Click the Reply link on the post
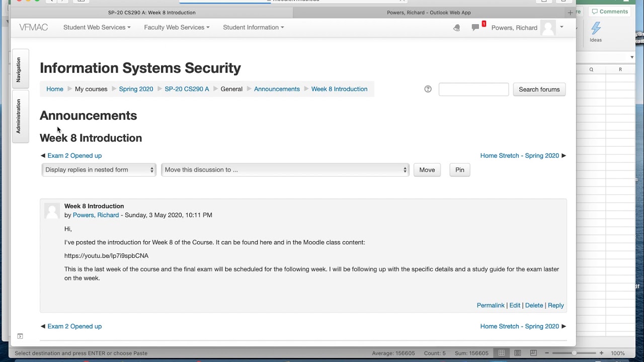Screen dimensions: 644x362 pos(555,305)
